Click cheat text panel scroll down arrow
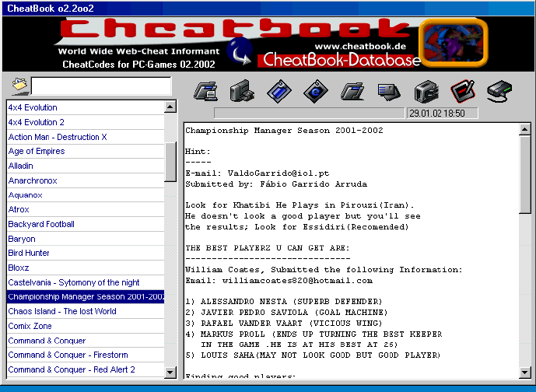 pos(524,372)
